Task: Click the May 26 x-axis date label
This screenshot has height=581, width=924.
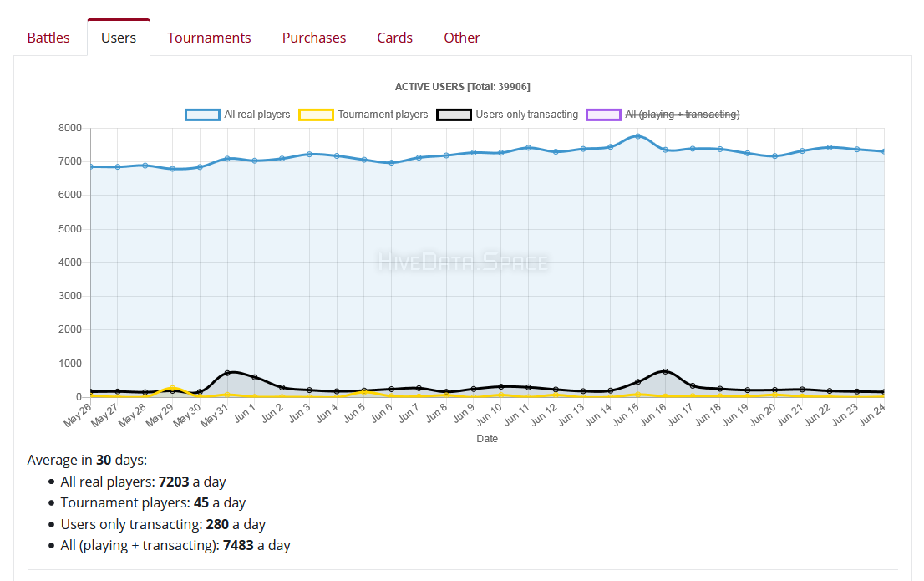Action: tap(78, 414)
